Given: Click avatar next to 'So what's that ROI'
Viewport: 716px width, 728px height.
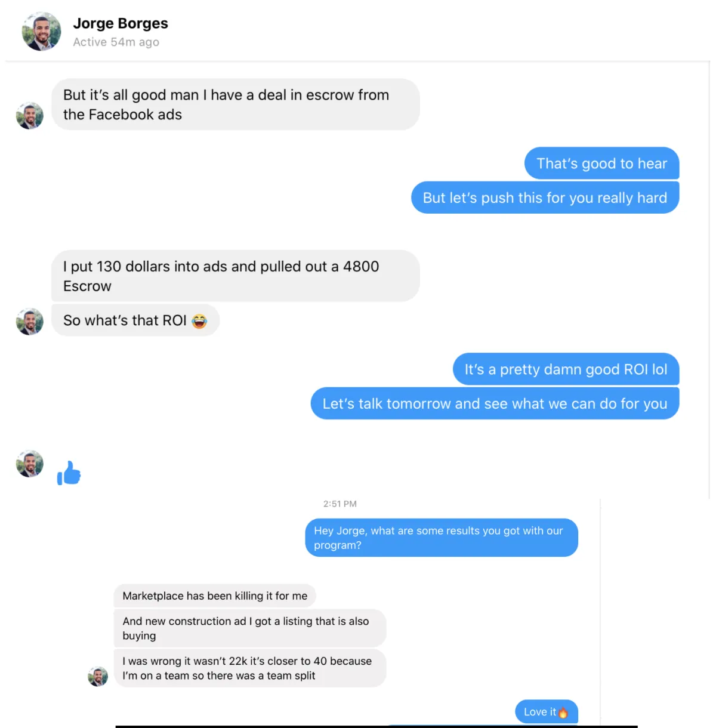Looking at the screenshot, I should pyautogui.click(x=30, y=322).
